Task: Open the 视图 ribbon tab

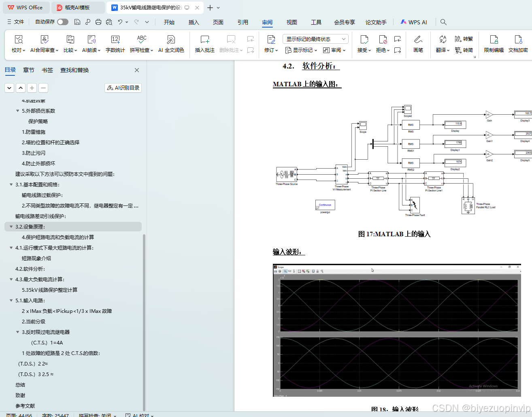Action: 292,22
